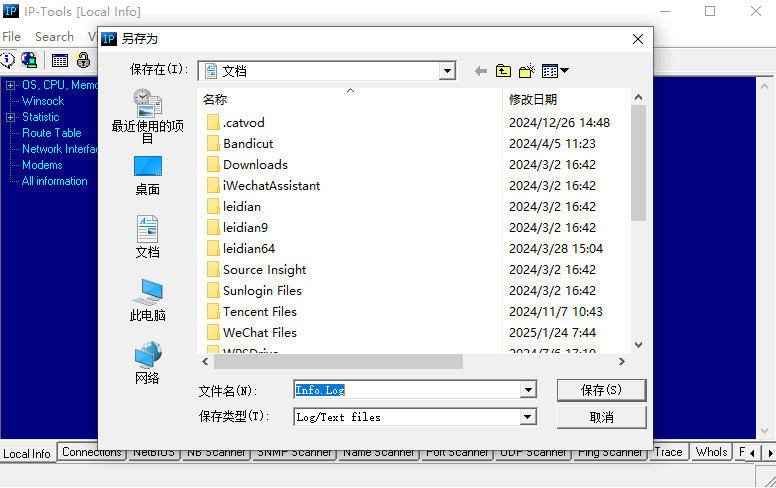Select the WeChat Files folder name
The width and height of the screenshot is (776, 488).
point(260,333)
